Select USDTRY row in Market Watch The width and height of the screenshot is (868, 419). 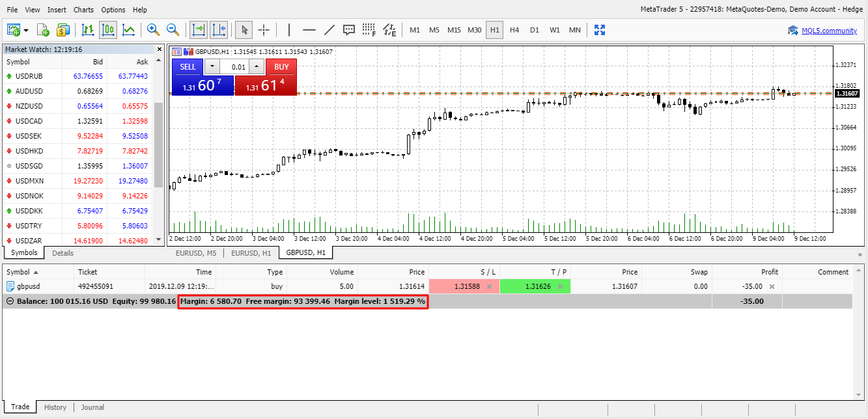tap(77, 226)
